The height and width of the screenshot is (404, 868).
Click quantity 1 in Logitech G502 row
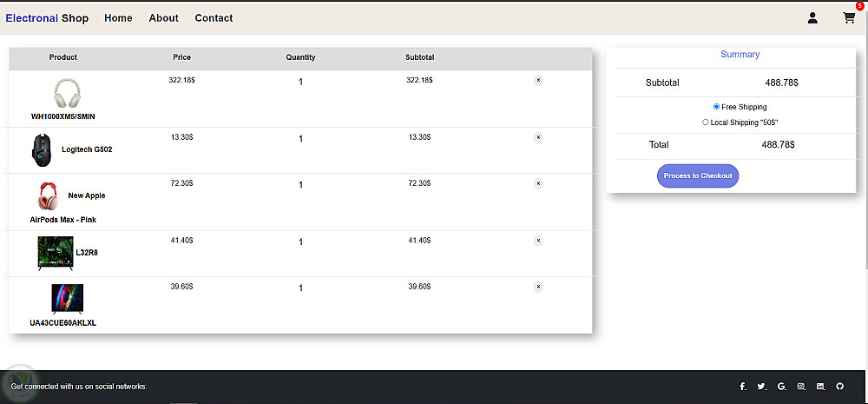coord(300,138)
